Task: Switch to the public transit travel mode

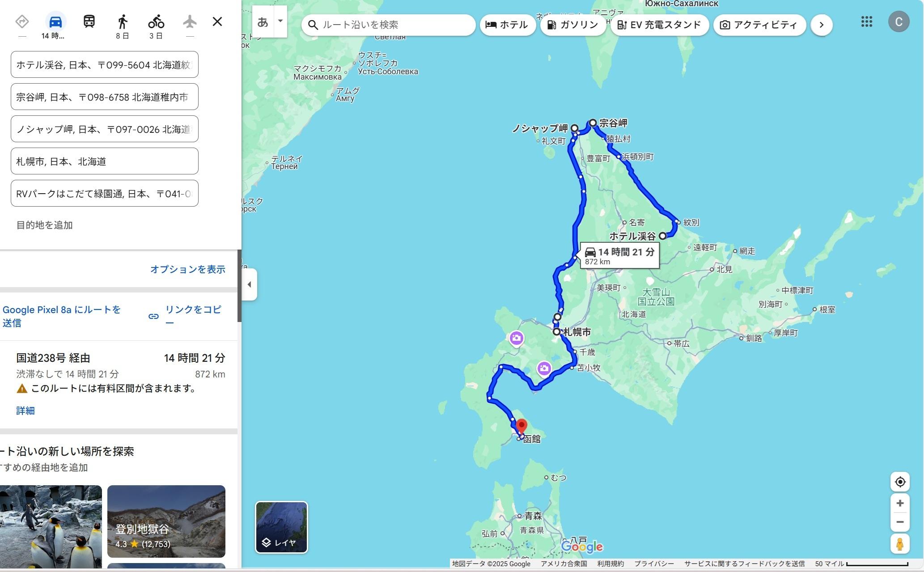Action: click(89, 21)
